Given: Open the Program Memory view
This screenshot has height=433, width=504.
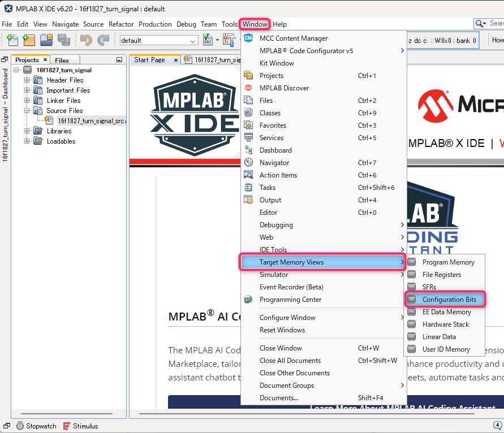Looking at the screenshot, I should [x=445, y=262].
